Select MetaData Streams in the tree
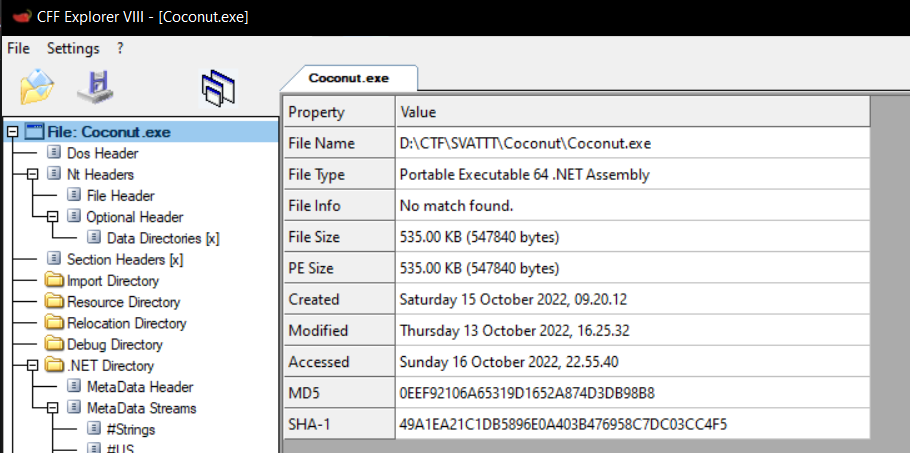This screenshot has width=910, height=453. click(x=142, y=408)
